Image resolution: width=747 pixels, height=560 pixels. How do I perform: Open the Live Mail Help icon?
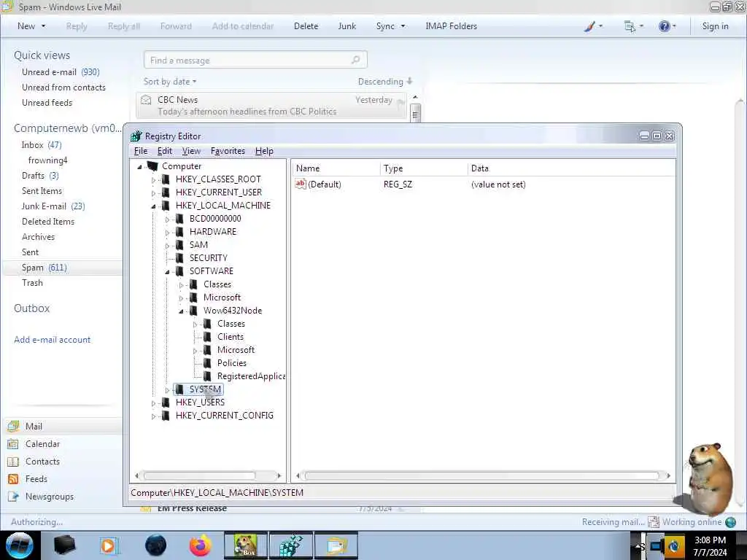[x=667, y=26]
